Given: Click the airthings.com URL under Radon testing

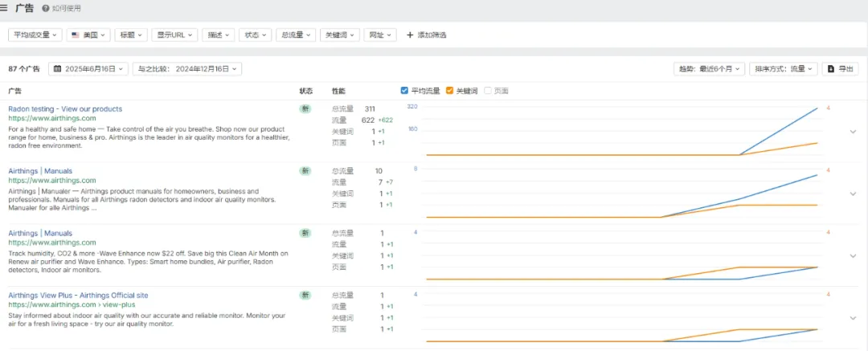Looking at the screenshot, I should 52,119.
